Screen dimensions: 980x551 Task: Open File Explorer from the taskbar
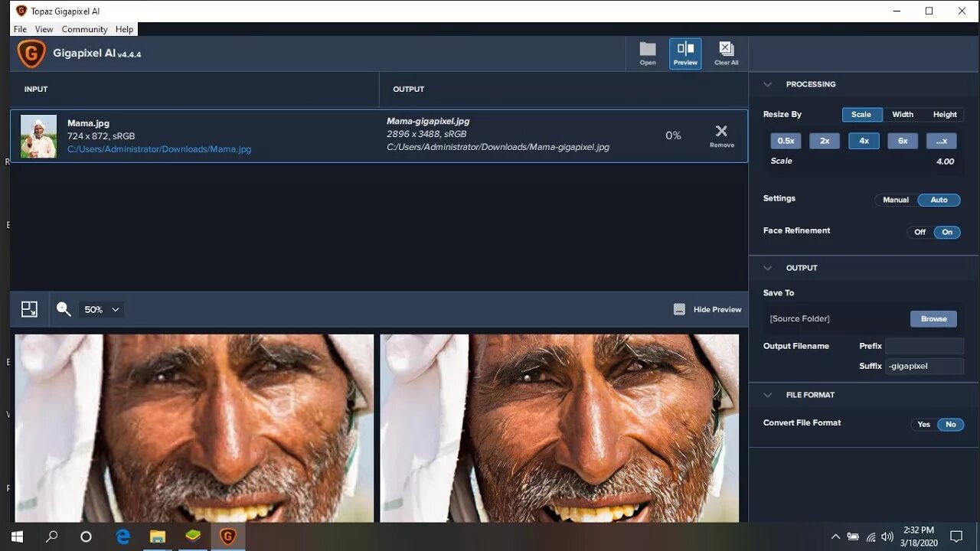click(x=158, y=536)
